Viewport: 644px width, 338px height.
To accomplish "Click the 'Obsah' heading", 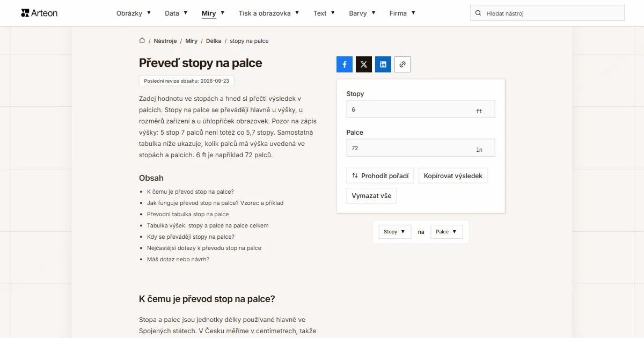I will [151, 178].
